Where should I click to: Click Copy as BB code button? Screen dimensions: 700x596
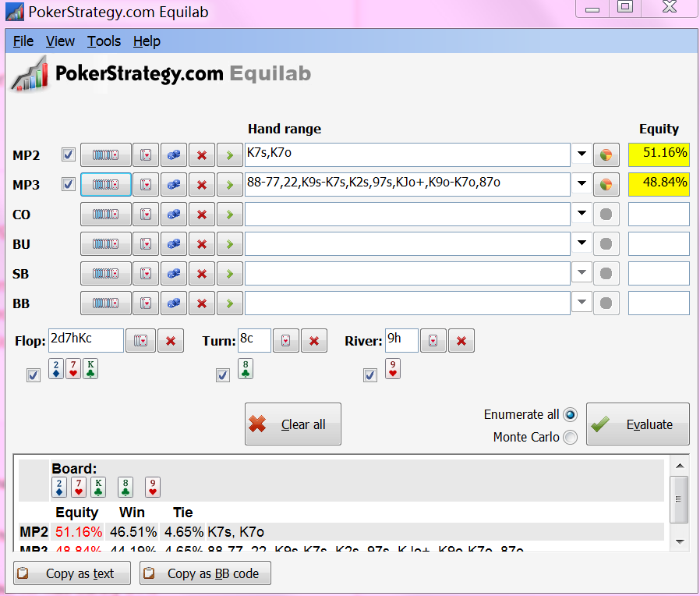[205, 573]
